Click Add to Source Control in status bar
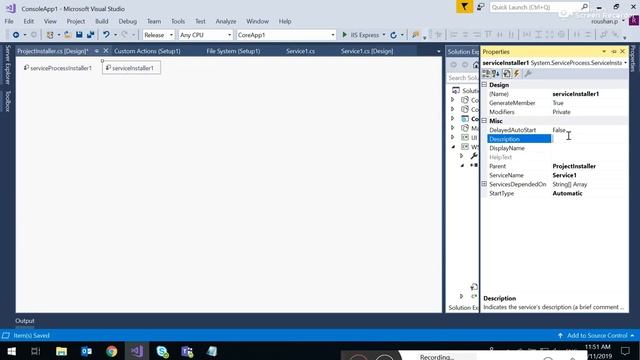This screenshot has width=640, height=360. point(596,336)
